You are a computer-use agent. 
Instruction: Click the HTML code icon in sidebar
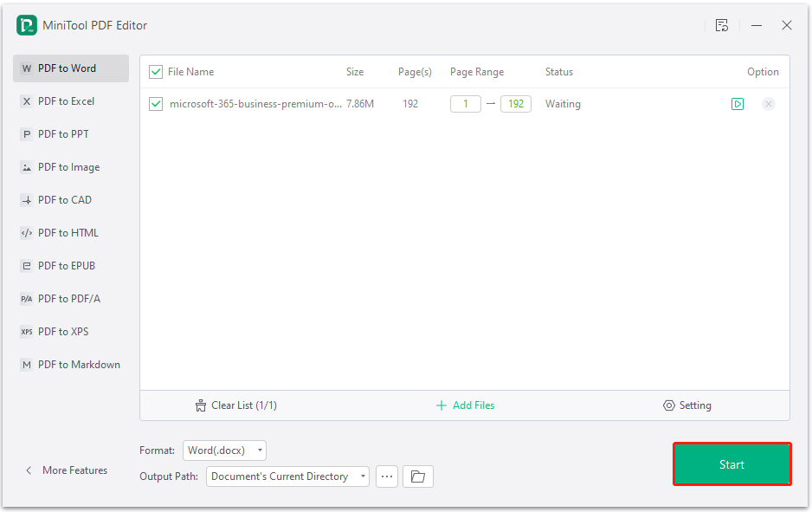(27, 233)
